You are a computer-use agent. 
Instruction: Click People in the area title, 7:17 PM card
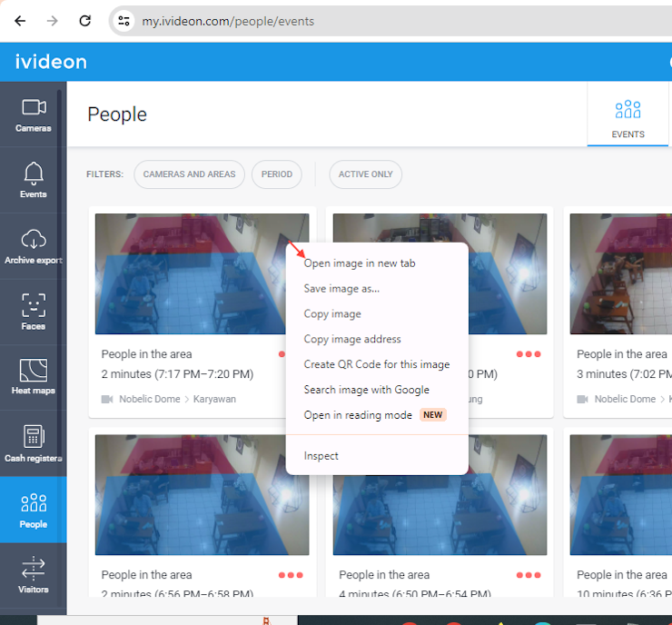[x=146, y=354]
